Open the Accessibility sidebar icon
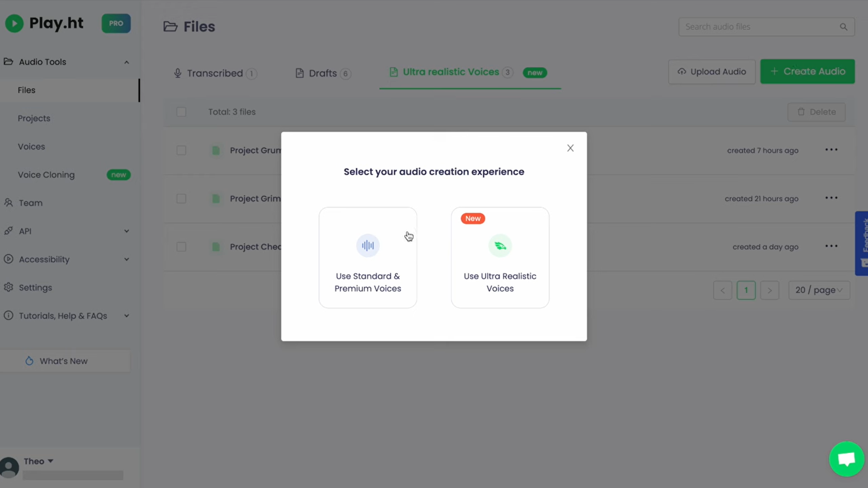This screenshot has width=868, height=488. click(9, 259)
